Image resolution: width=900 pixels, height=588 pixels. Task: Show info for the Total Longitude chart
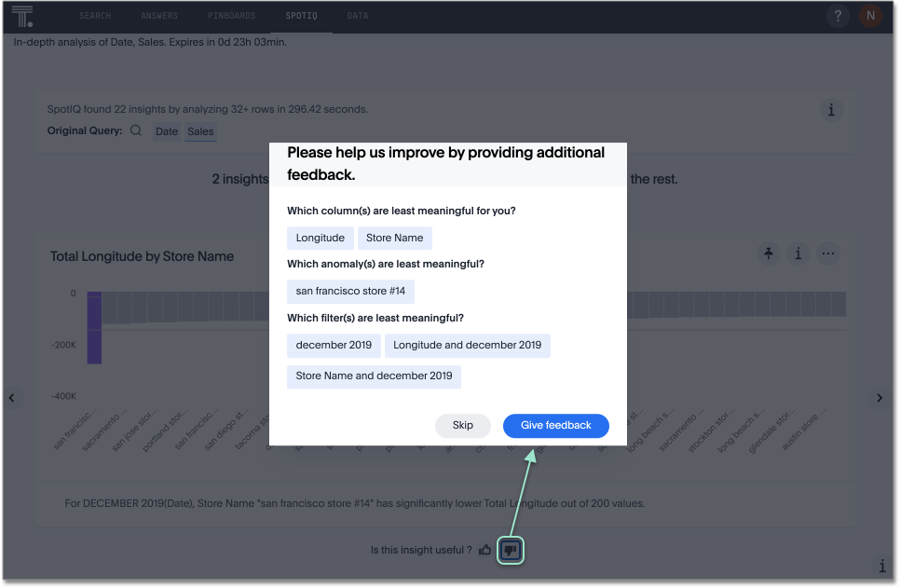tap(798, 253)
